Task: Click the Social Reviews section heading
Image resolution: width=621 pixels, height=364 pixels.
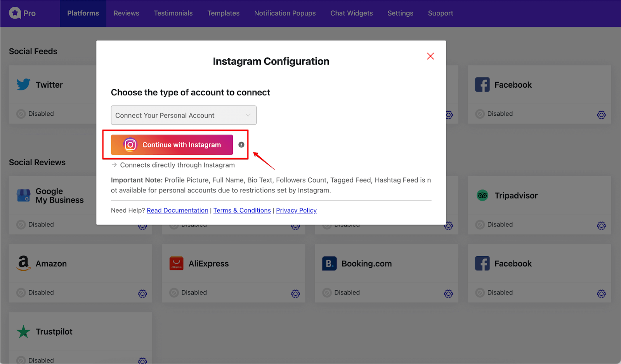Action: (x=37, y=162)
